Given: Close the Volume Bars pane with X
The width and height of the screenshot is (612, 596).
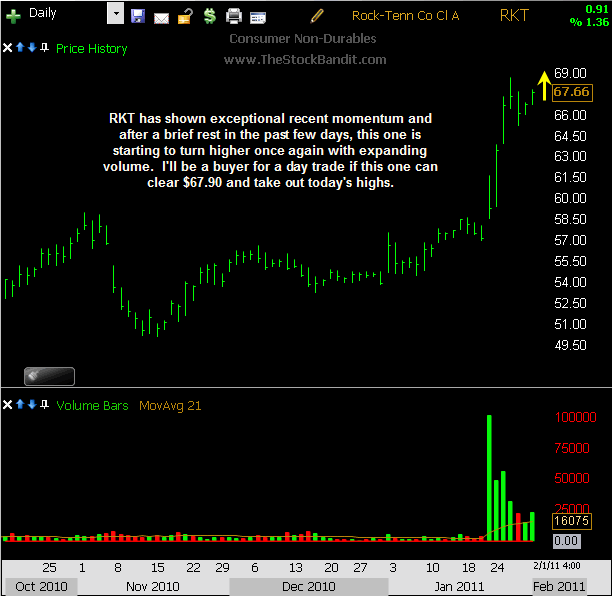Looking at the screenshot, I should coord(8,405).
